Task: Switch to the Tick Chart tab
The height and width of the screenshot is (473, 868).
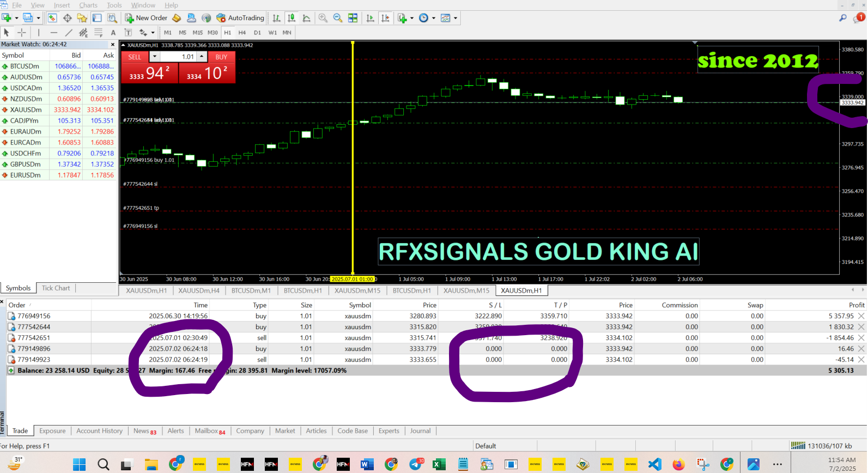Action: 56,288
